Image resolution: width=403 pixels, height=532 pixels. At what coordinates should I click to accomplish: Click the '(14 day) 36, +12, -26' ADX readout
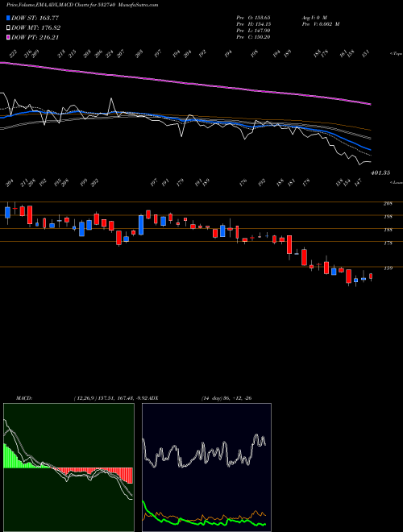coord(226,398)
